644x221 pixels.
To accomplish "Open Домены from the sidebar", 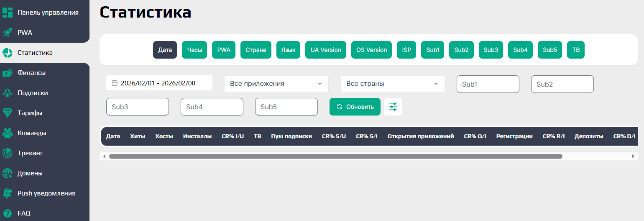I will click(x=45, y=173).
